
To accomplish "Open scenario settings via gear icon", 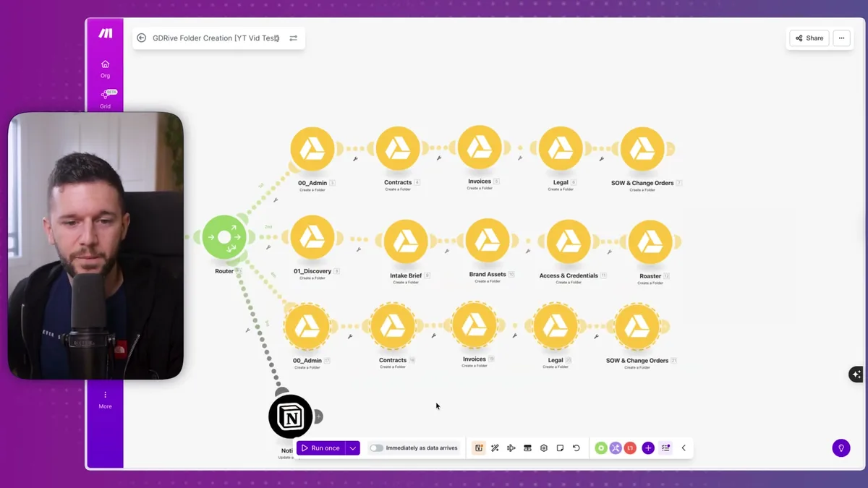I will point(544,448).
